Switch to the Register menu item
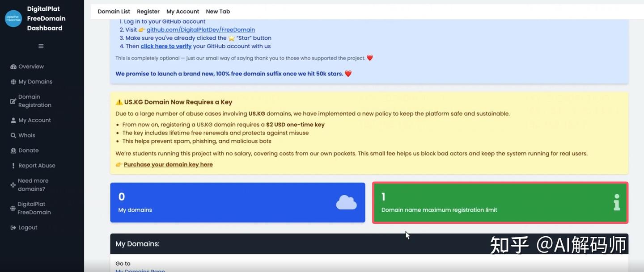This screenshot has width=644, height=272. [148, 11]
